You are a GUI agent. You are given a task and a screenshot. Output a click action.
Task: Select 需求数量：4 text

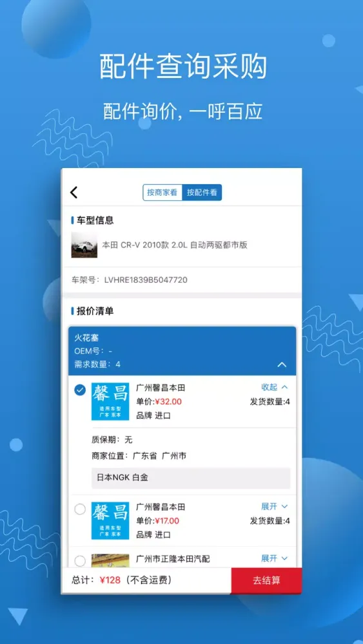click(97, 365)
